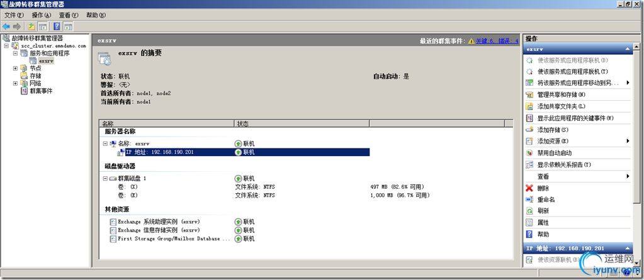The height and width of the screenshot is (280, 644).
Task: Select the IP 地址: 192.168.190.201 row
Action: (243, 152)
